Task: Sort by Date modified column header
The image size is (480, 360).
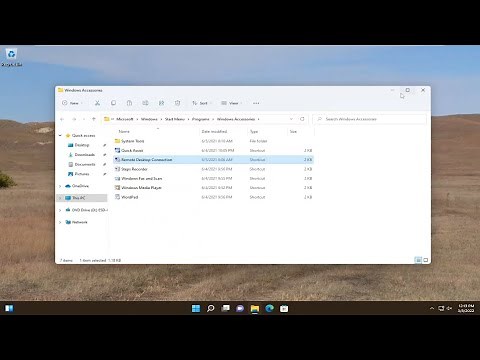Action: point(214,131)
